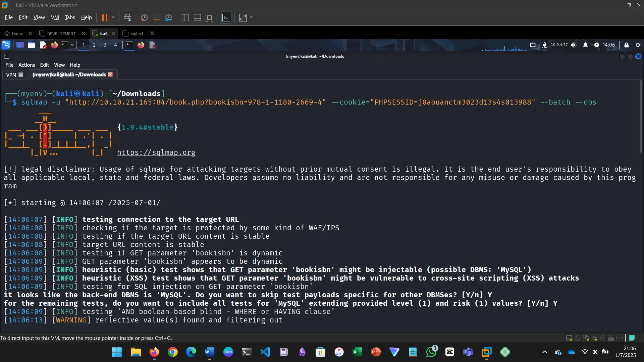The width and height of the screenshot is (644, 362).
Task: Toggle the thumbnail bar view
Action: [197, 17]
